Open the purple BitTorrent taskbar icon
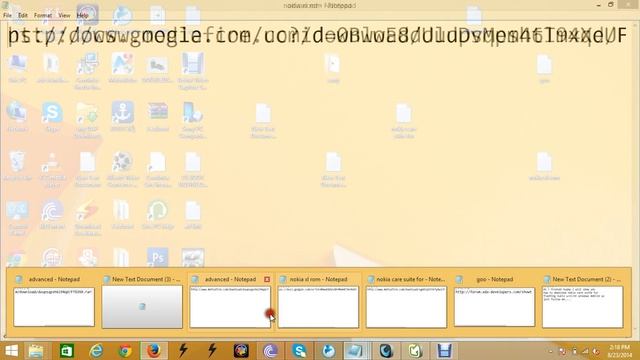This screenshot has height=360, width=640. (x=270, y=351)
